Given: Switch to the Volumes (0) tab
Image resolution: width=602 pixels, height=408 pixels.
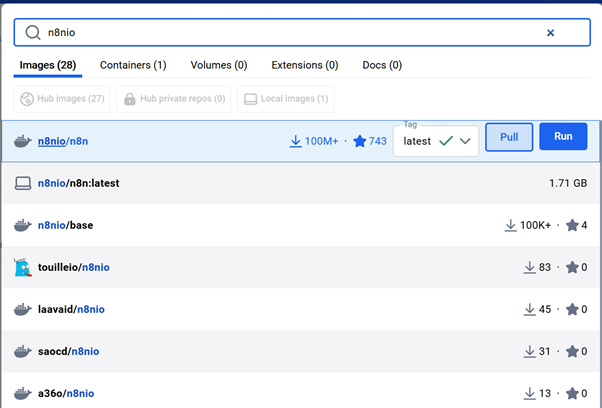Looking at the screenshot, I should coord(219,65).
